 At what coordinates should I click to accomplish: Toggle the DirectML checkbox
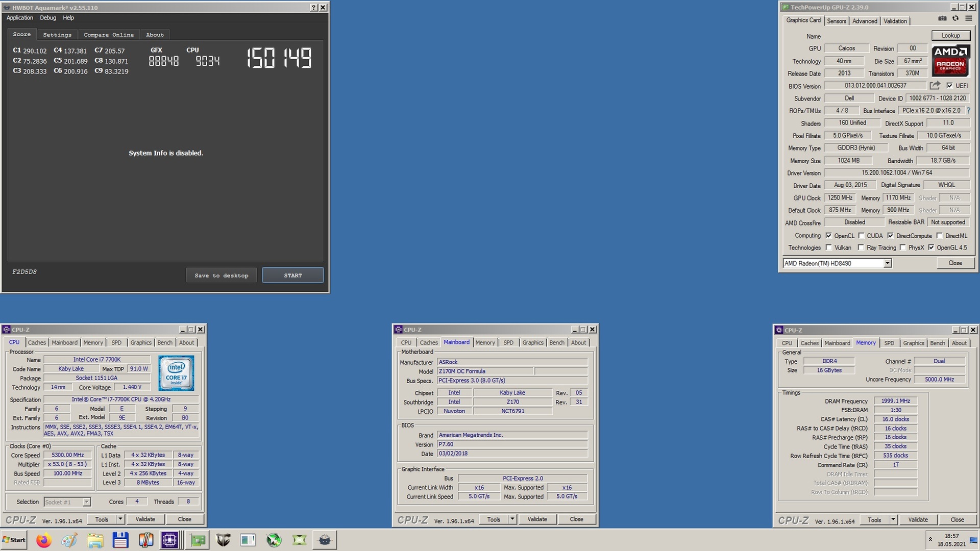pyautogui.click(x=939, y=236)
